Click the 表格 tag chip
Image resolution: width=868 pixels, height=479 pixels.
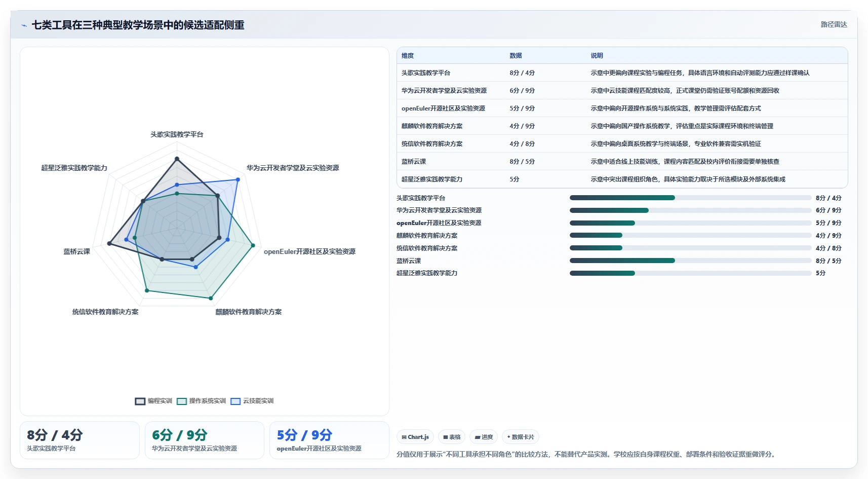click(x=452, y=437)
